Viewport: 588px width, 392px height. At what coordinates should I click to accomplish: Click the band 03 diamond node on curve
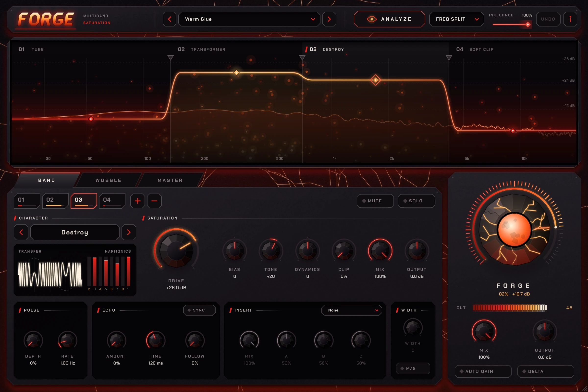(375, 80)
